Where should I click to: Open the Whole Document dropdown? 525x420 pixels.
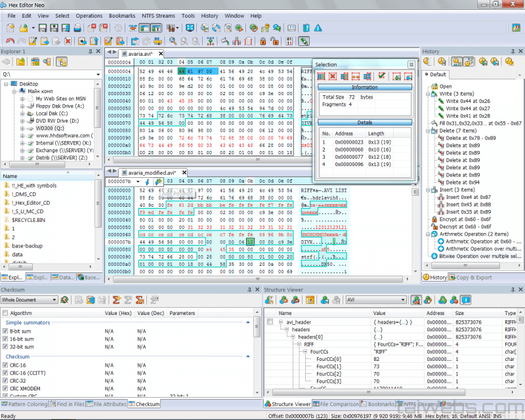(54, 300)
